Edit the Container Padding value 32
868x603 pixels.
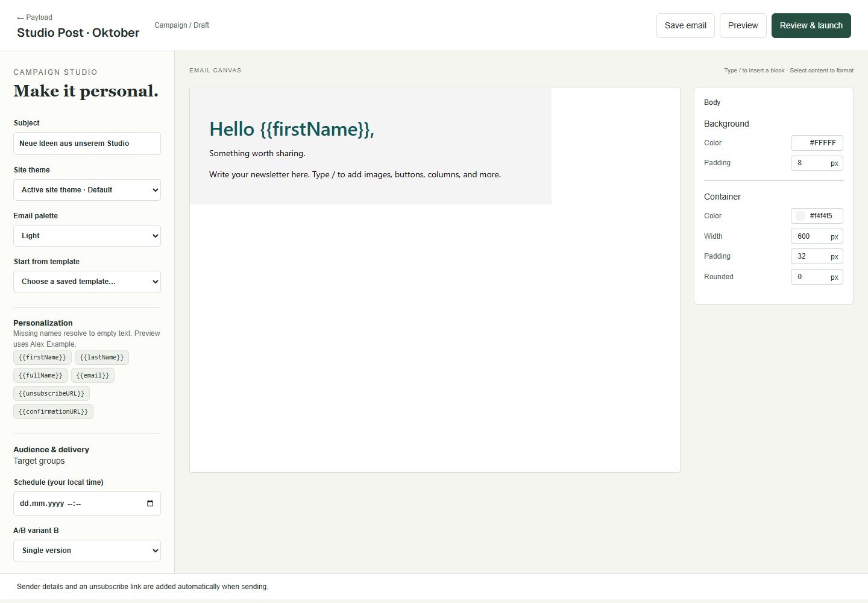(x=817, y=256)
